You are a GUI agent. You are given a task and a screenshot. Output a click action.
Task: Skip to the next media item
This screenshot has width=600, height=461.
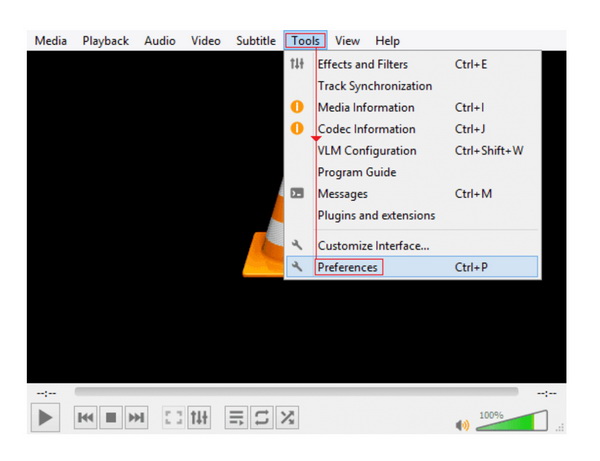coord(137,417)
